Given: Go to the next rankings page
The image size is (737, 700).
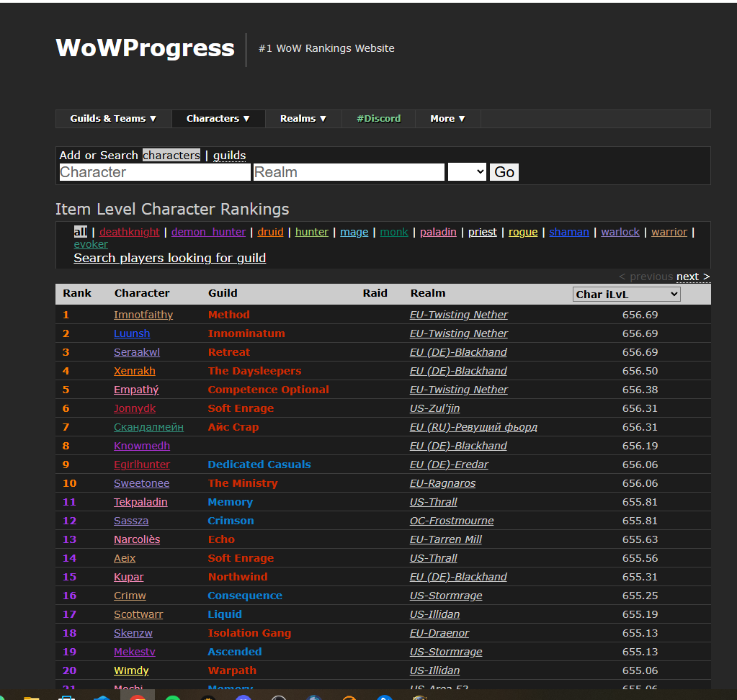Looking at the screenshot, I should [x=693, y=277].
